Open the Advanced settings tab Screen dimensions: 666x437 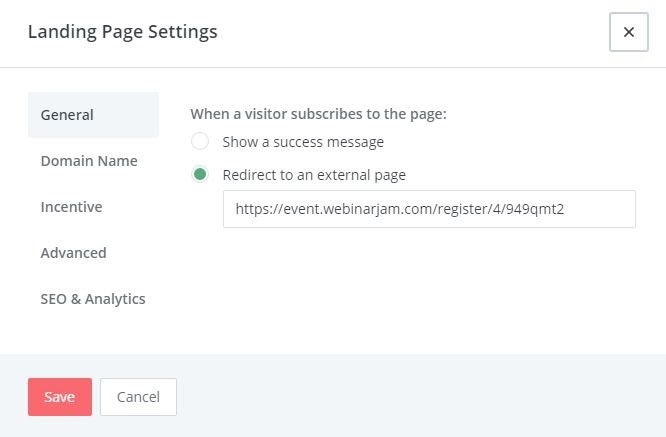tap(73, 253)
